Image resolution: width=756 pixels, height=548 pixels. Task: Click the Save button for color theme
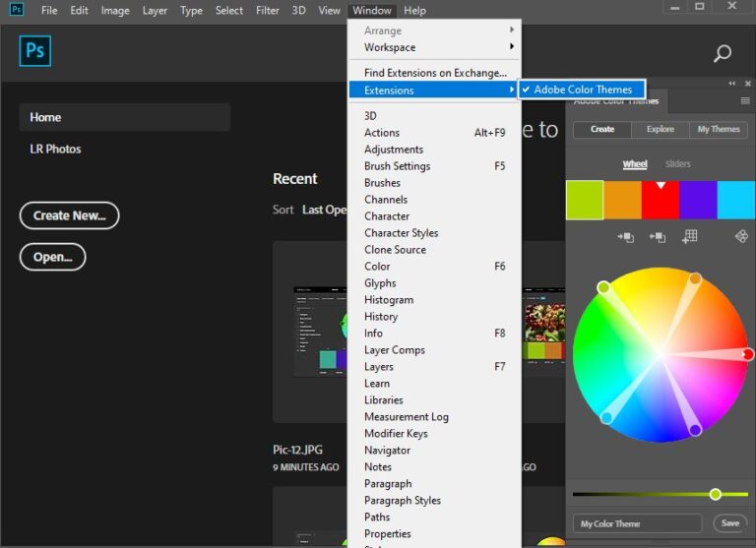[x=729, y=523]
